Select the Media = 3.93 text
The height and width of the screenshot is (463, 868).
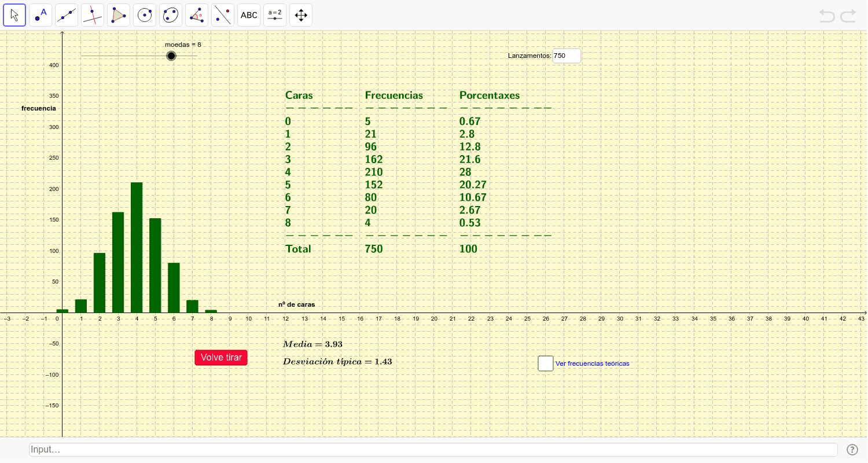pos(312,344)
